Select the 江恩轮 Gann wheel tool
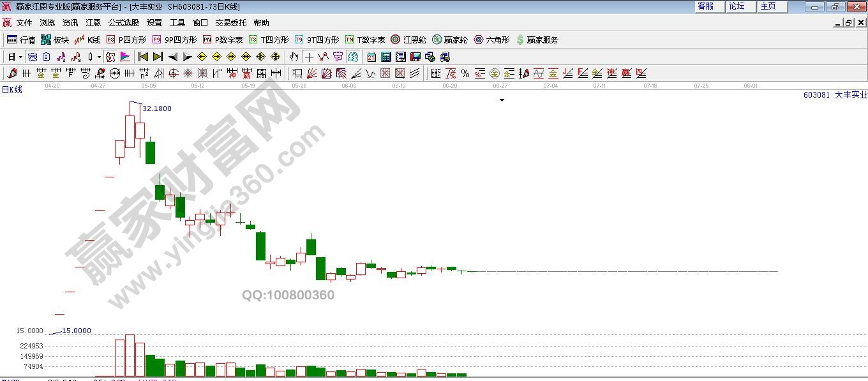Image resolution: width=868 pixels, height=381 pixels. point(408,40)
